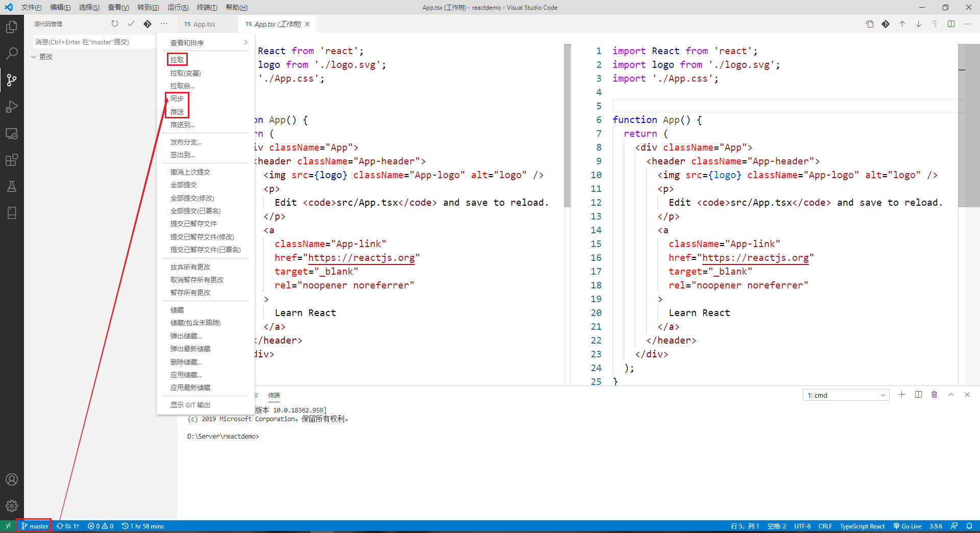
Task: Click Go Live in the status bar
Action: pyautogui.click(x=908, y=526)
